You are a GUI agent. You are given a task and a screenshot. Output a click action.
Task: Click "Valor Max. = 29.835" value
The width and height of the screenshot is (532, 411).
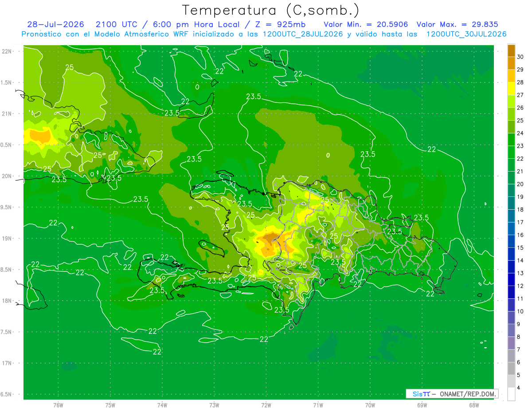click(457, 24)
